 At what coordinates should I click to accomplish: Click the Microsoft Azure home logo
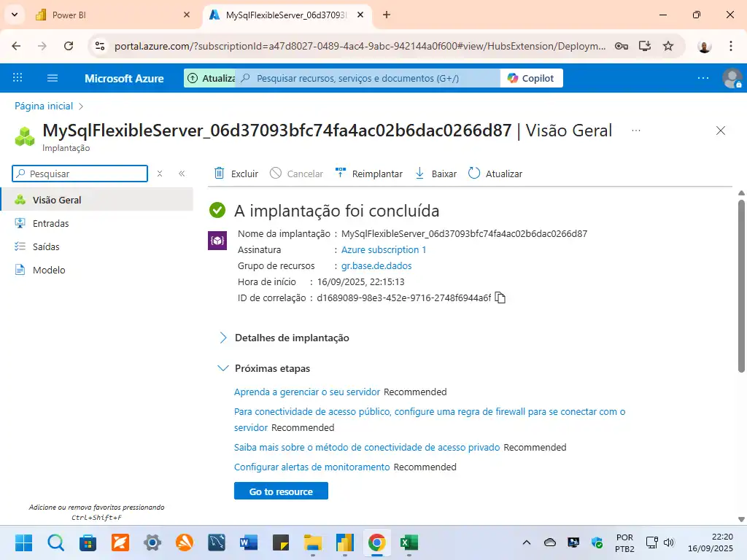tap(124, 78)
